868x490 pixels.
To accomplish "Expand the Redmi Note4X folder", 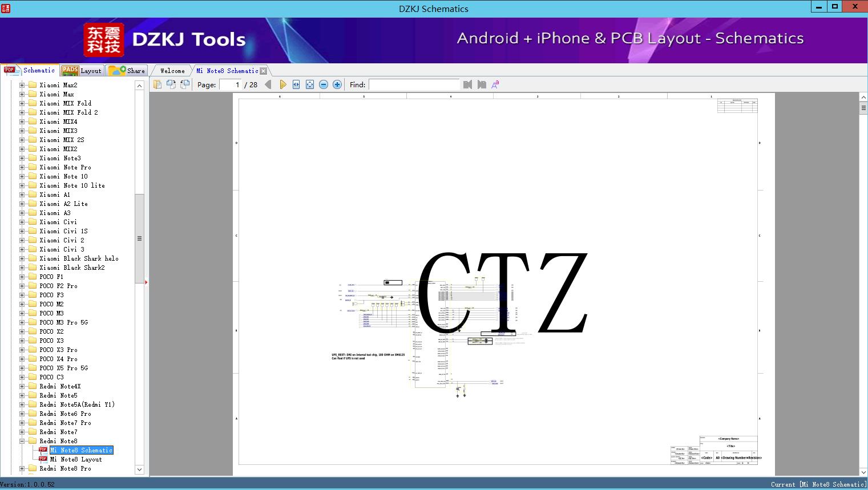I will tap(22, 386).
